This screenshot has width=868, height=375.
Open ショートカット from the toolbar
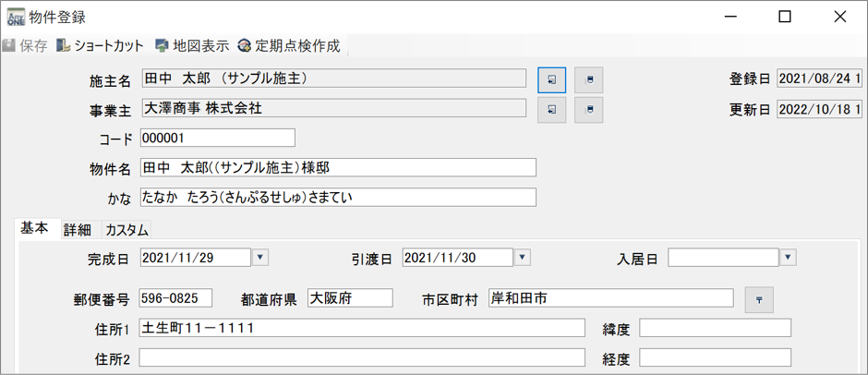101,45
